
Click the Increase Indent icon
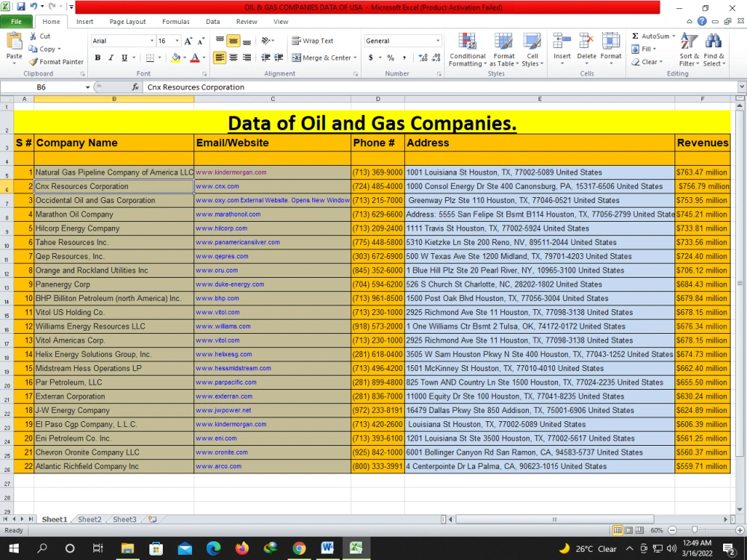279,57
